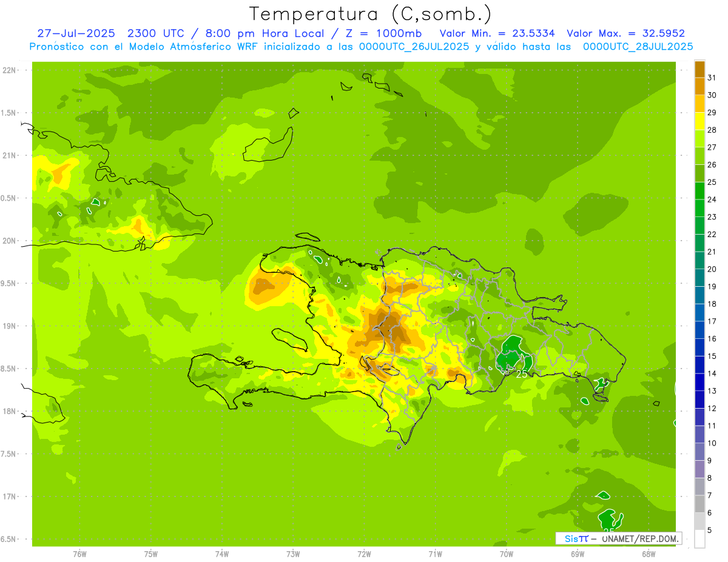The width and height of the screenshot is (728, 562).
Task: Click the "5" colorbar scale label
Action: click(710, 530)
